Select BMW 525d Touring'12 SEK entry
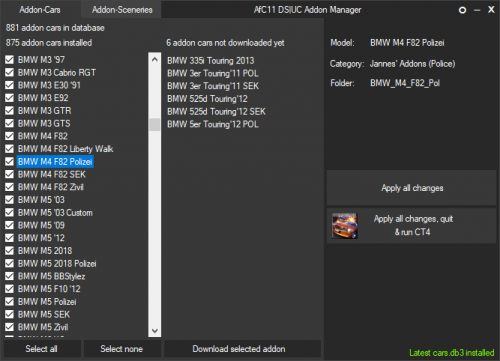Image resolution: width=500 pixels, height=361 pixels. click(x=216, y=112)
